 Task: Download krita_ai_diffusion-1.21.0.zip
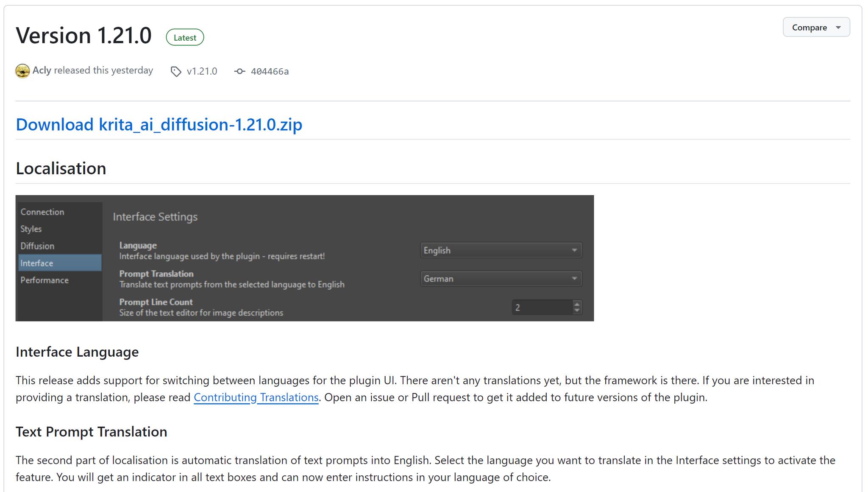point(159,124)
